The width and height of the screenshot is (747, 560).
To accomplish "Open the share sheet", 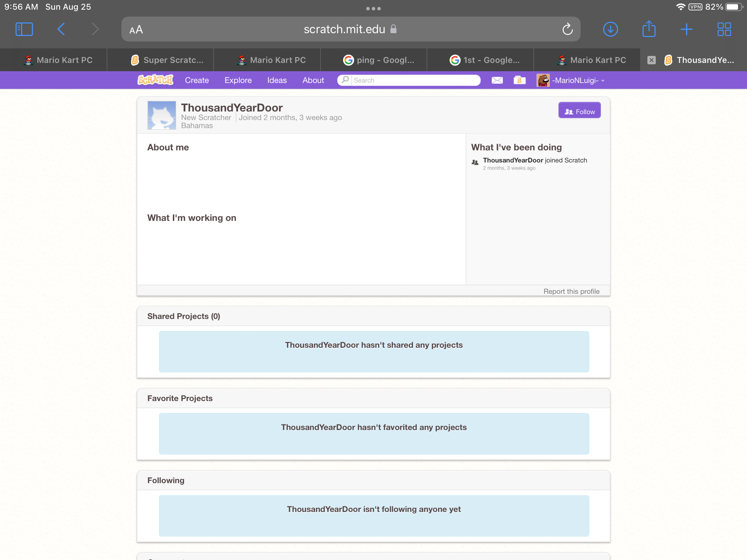I will pos(649,29).
